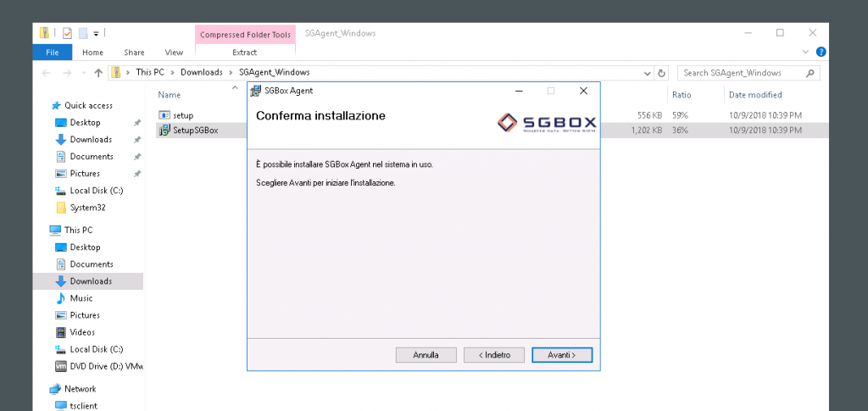
Task: Open the tsclient network entry
Action: pyautogui.click(x=83, y=405)
